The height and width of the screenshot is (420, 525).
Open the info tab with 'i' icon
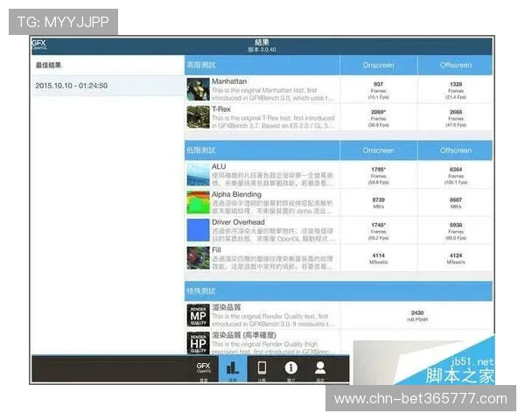(x=291, y=369)
